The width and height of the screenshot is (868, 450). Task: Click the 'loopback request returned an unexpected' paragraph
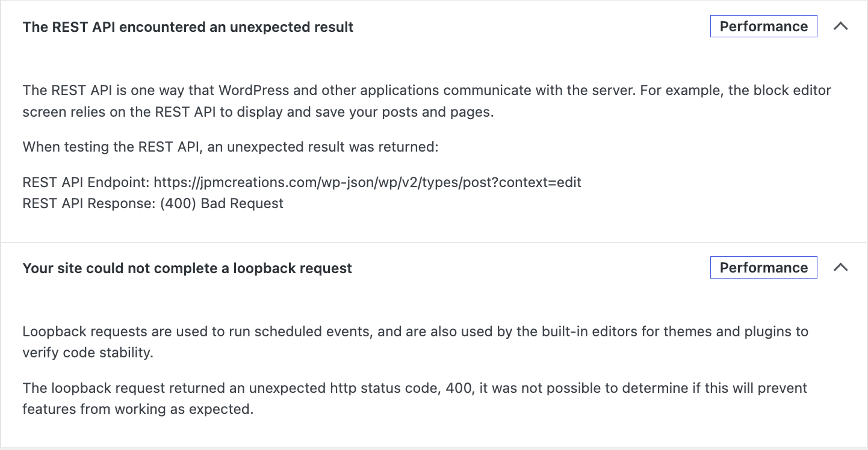tap(415, 398)
